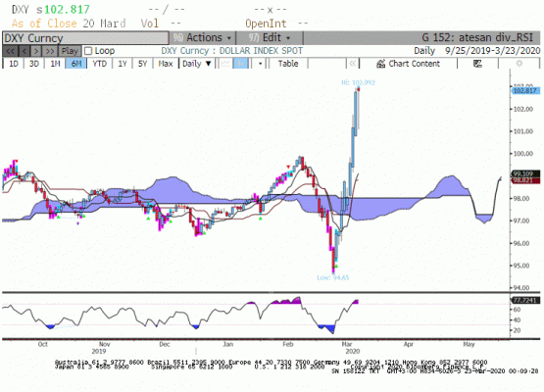Select the 3D time range tab
The image size is (544, 392).
pyautogui.click(x=34, y=64)
